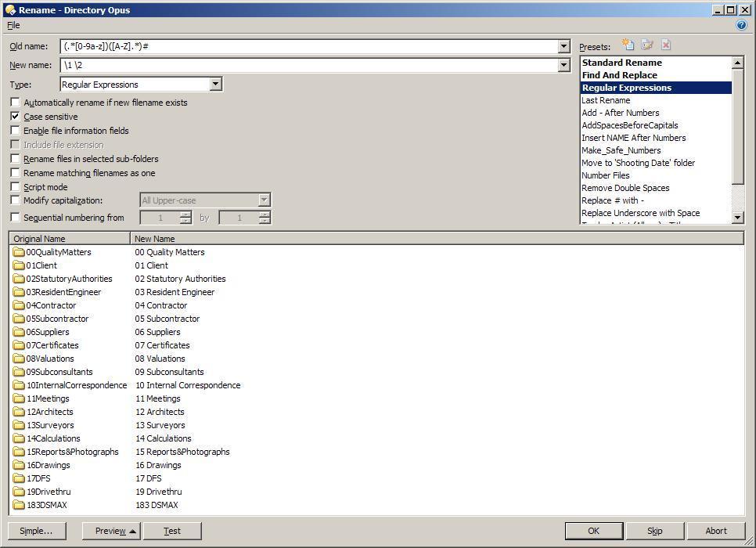Click the folder icon beside 07Certificates
756x548 pixels.
(19, 345)
